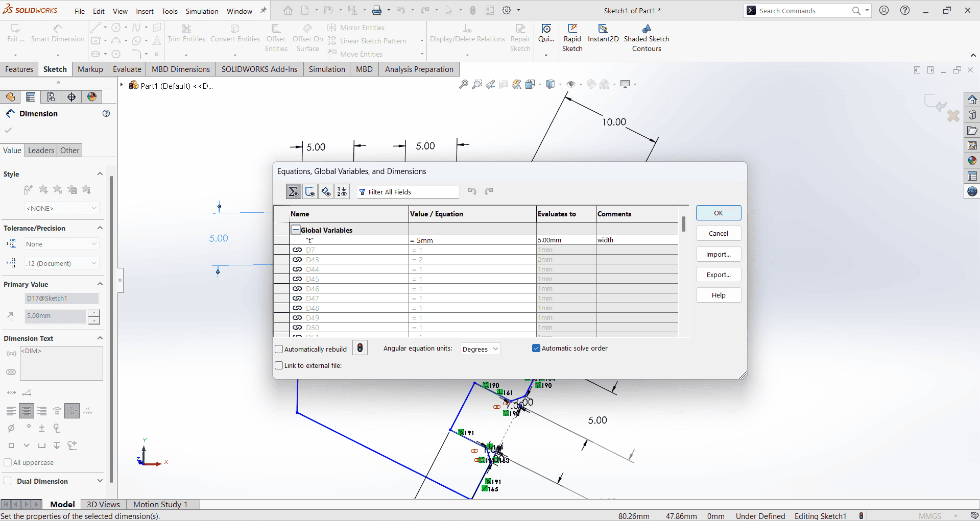
Task: Collapse the Tolerance/Precision section
Action: 100,228
